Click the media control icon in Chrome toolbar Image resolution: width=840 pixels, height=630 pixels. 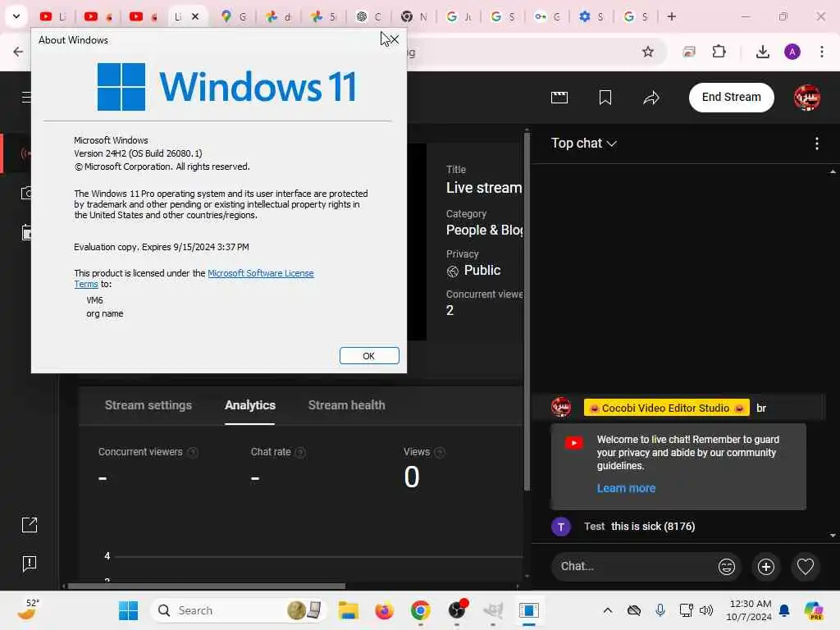[689, 52]
